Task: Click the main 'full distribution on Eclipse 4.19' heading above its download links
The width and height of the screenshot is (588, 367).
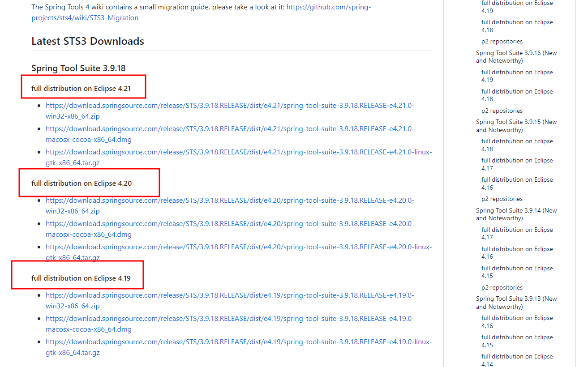Action: tap(81, 278)
